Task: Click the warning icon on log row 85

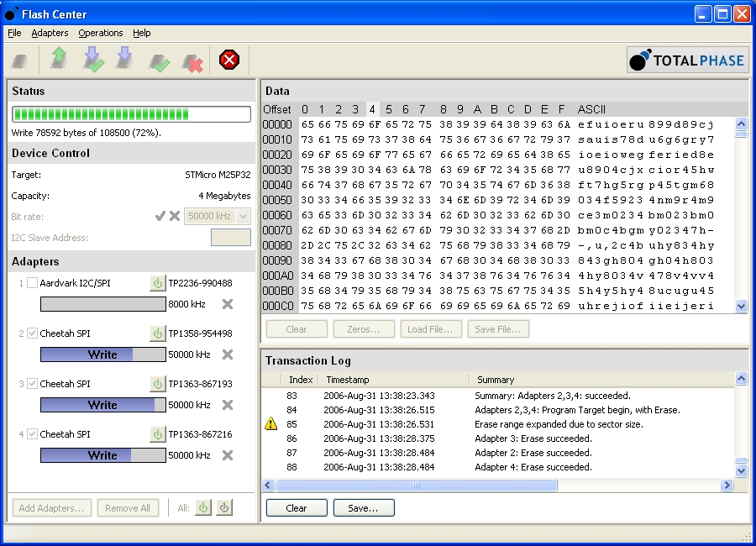Action: click(270, 424)
